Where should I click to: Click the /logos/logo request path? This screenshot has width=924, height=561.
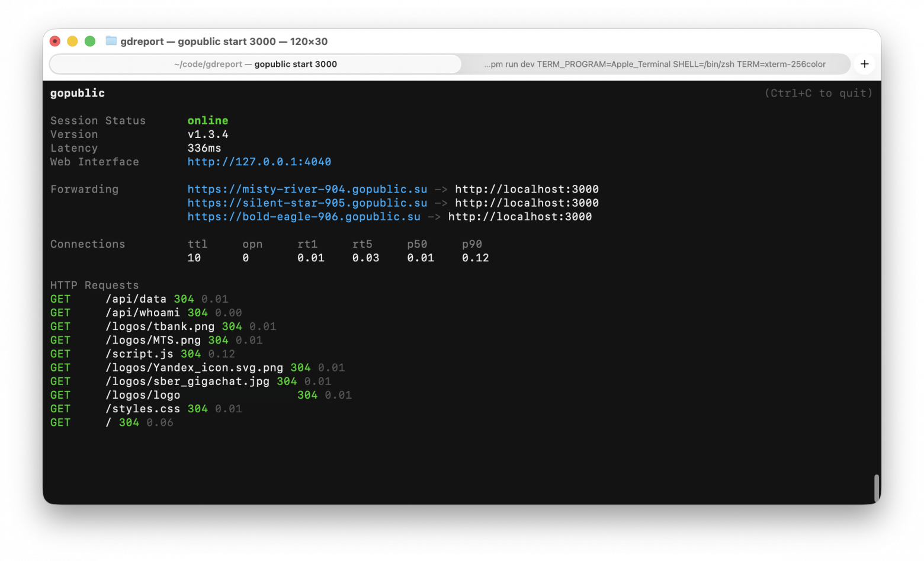click(x=143, y=395)
